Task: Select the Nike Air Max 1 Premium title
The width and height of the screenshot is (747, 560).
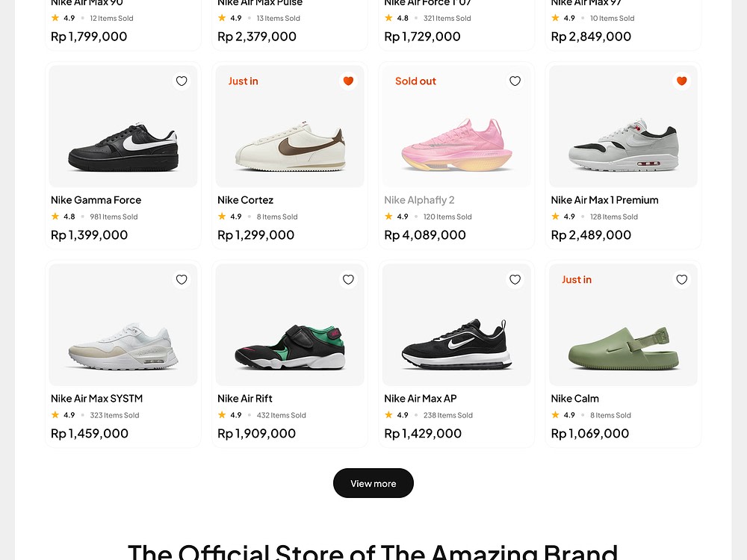Action: (604, 200)
